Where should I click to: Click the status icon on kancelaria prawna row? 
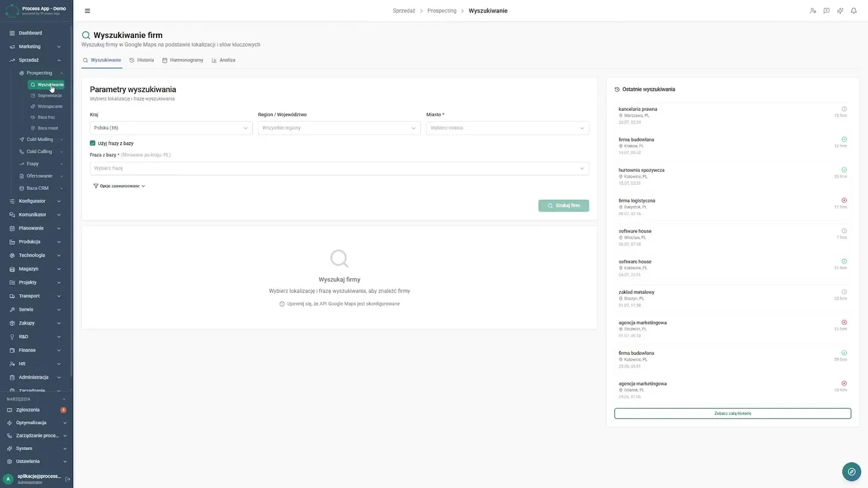click(844, 109)
